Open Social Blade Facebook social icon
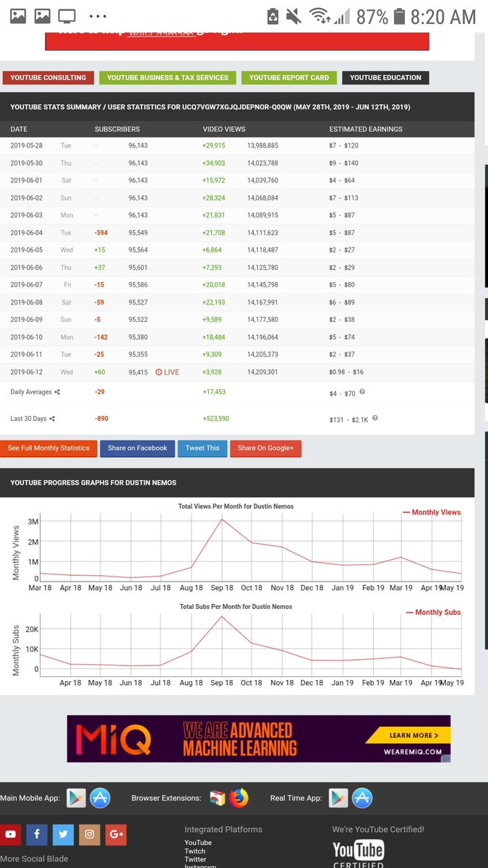Screen dimensions: 488x868 (x=37, y=834)
